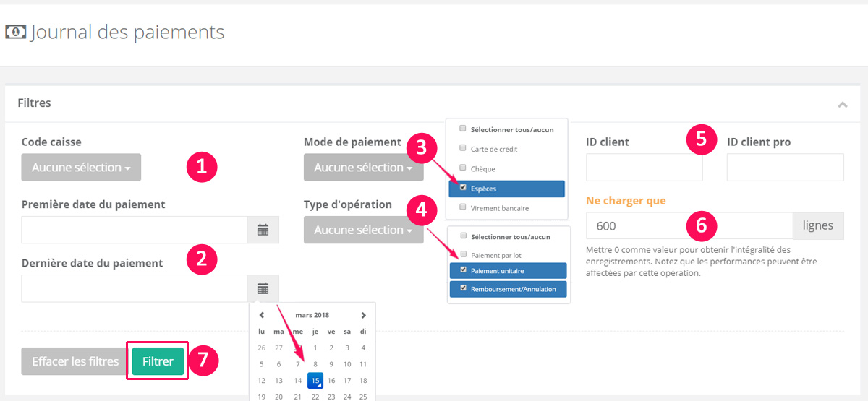Select March 15 in the calendar

pos(315,380)
